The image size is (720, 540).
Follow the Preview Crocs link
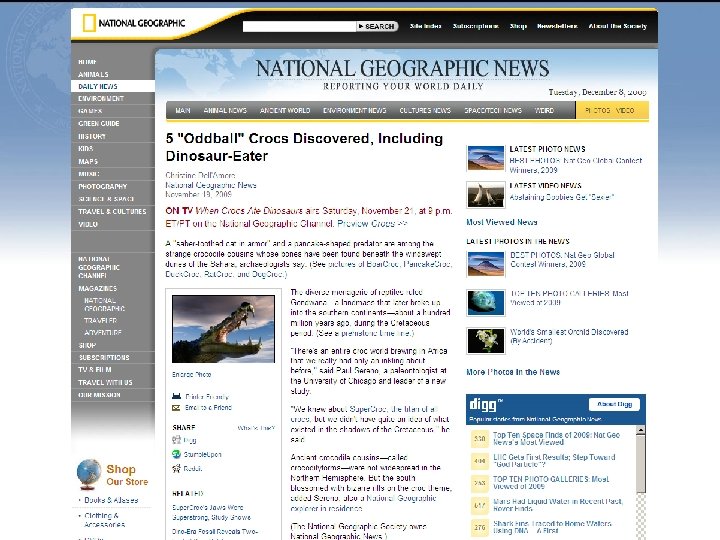(x=372, y=224)
